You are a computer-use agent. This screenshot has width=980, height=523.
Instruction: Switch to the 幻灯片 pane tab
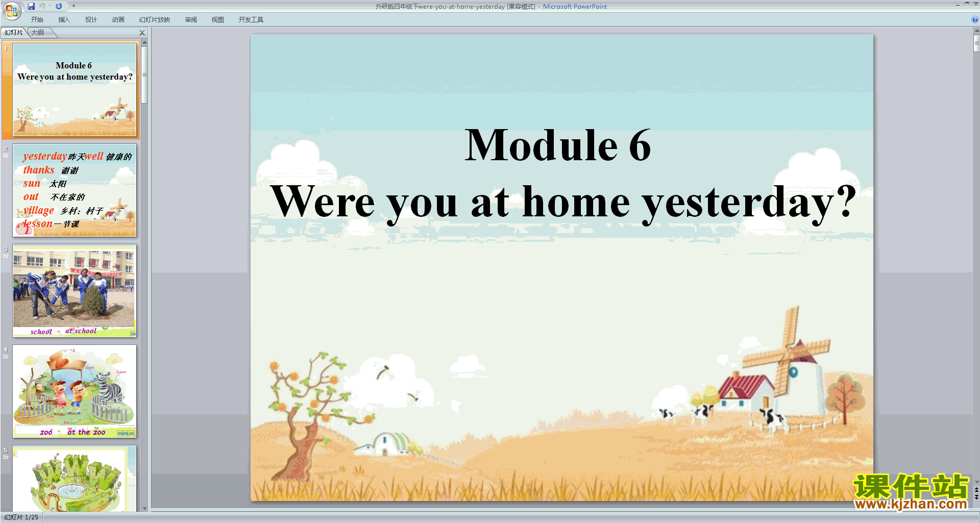coord(13,33)
